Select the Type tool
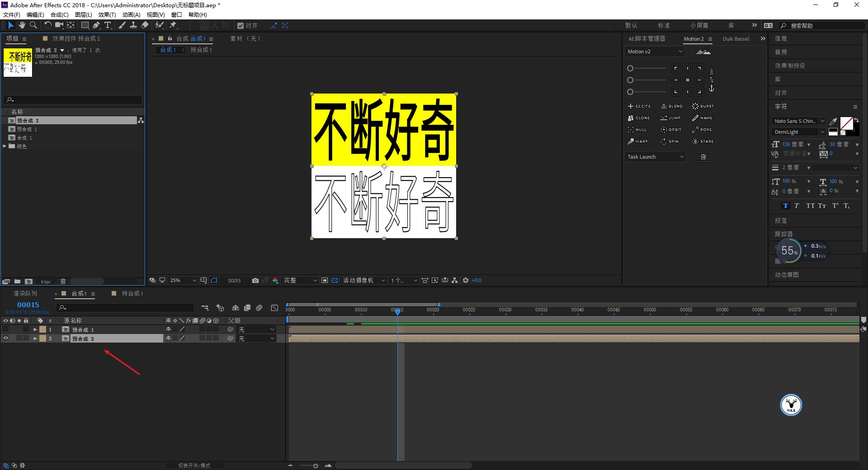Viewport: 868px width, 470px height. (x=107, y=25)
